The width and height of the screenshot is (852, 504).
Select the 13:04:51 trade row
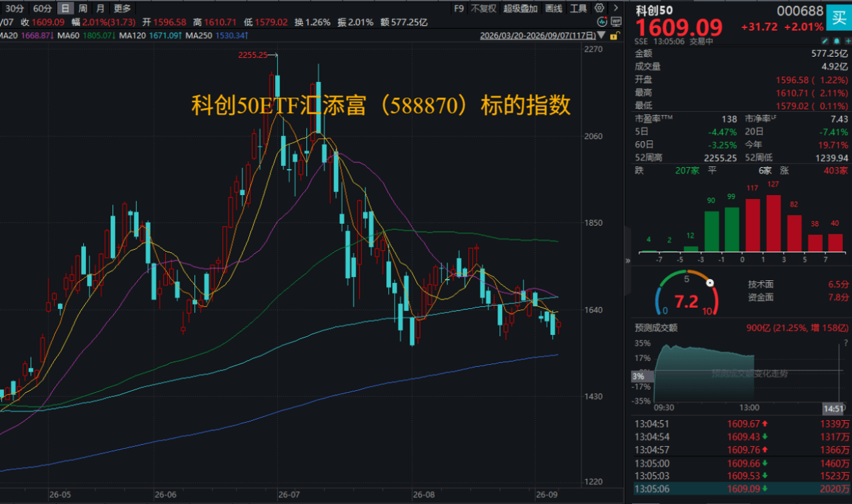coord(742,424)
